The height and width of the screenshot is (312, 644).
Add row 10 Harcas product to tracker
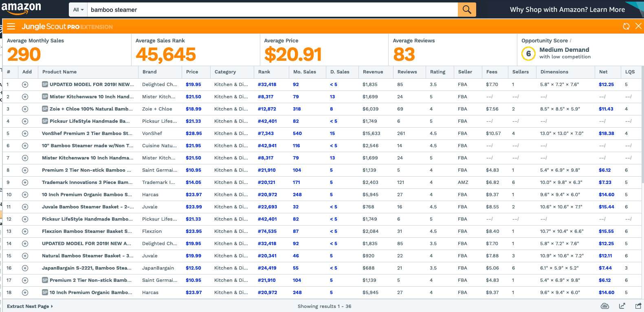pos(25,195)
